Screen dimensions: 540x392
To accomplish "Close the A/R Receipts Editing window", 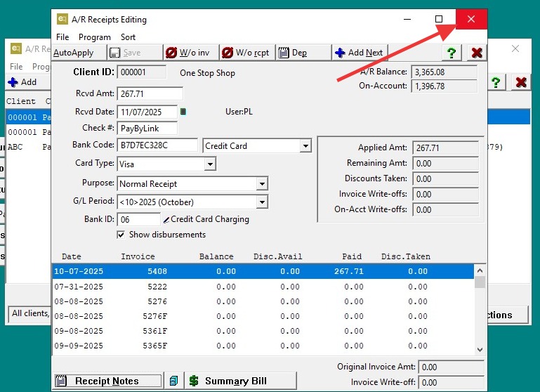I will click(471, 19).
